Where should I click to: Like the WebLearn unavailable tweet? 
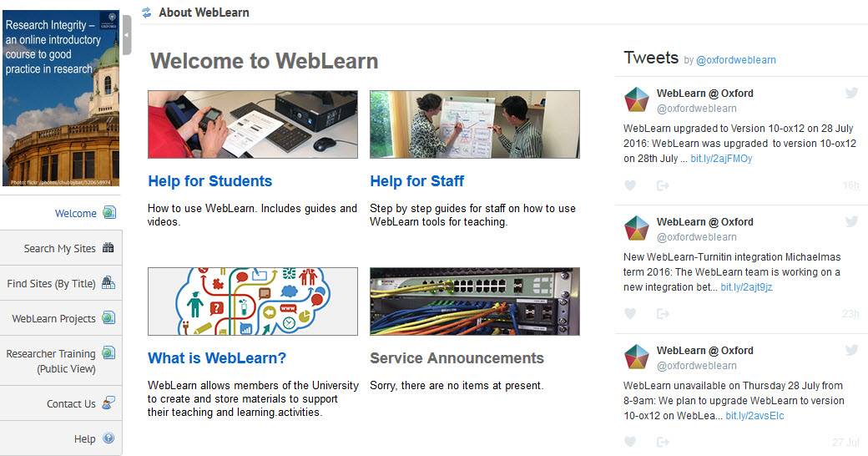[x=630, y=442]
